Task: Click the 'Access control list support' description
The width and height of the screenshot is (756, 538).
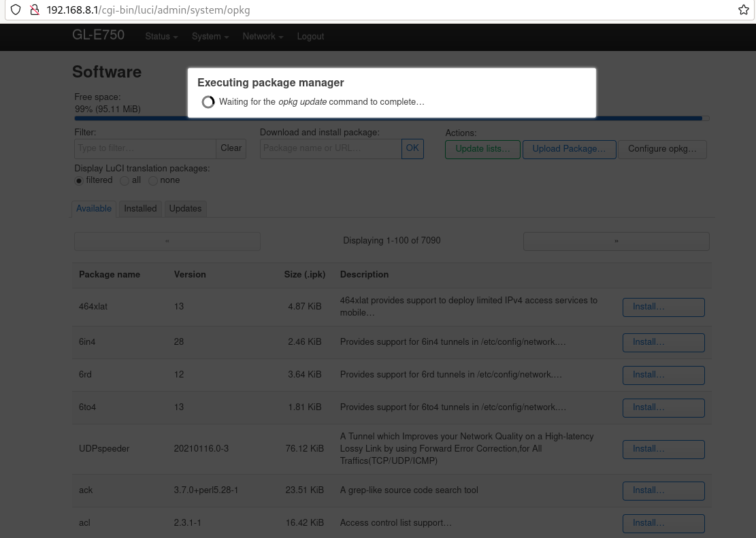Action: [x=396, y=523]
